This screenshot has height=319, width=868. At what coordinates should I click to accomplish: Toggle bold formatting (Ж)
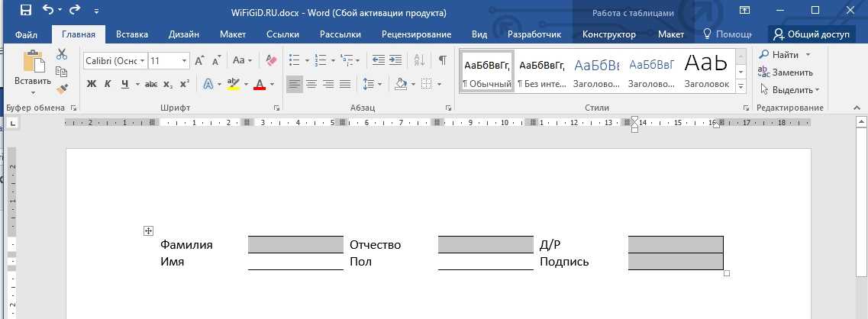pos(91,84)
